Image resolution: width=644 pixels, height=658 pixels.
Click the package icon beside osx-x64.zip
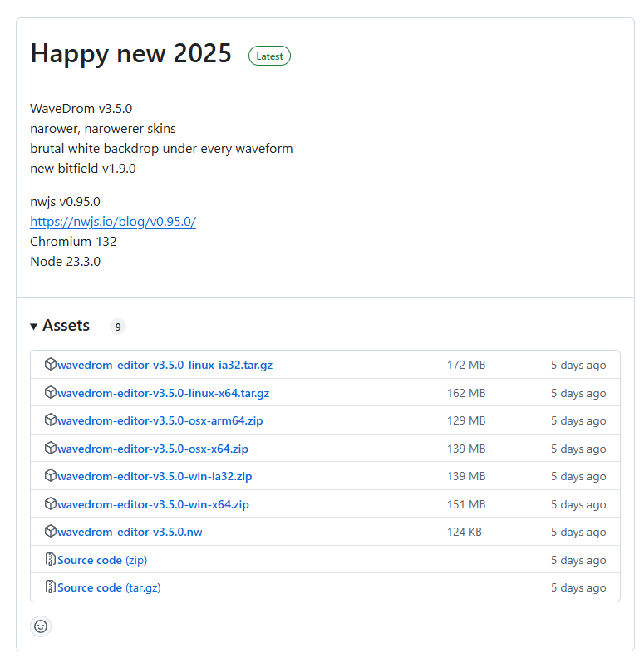pos(51,448)
